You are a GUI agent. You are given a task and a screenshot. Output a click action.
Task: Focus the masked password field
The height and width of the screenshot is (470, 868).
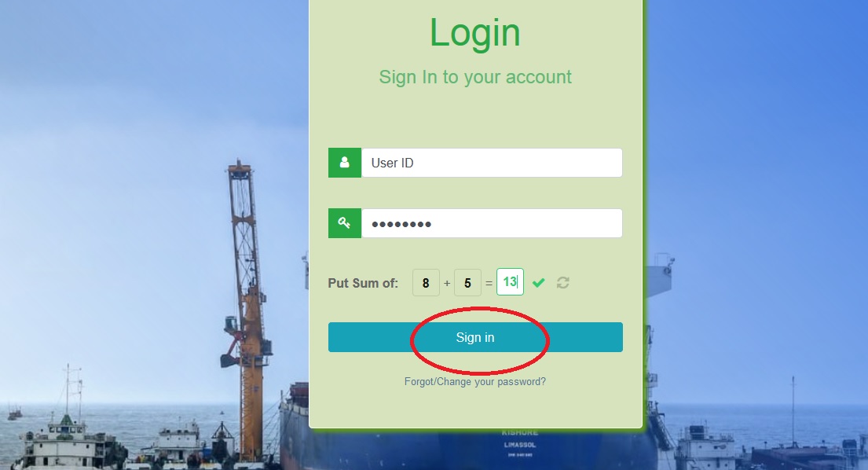pos(492,223)
